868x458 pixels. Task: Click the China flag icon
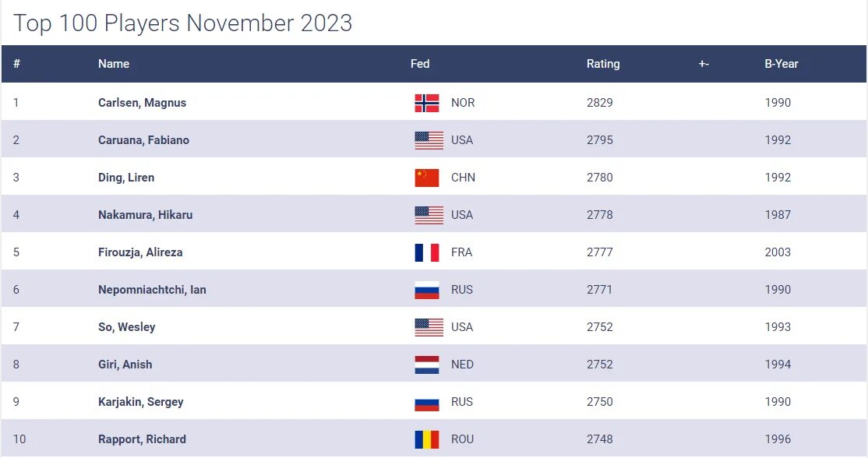pos(427,178)
